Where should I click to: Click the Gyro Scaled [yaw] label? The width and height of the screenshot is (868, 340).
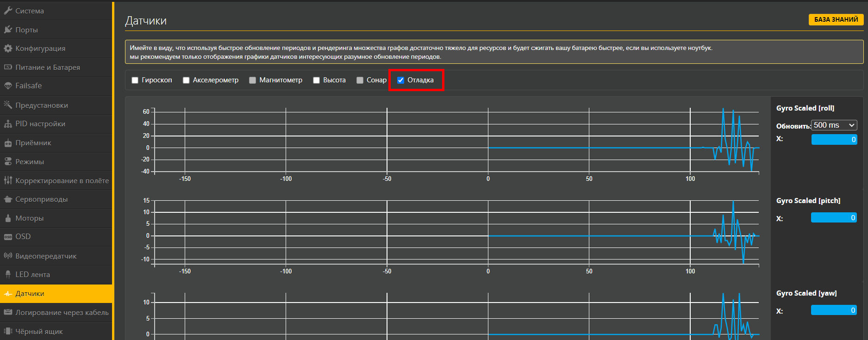[806, 293]
